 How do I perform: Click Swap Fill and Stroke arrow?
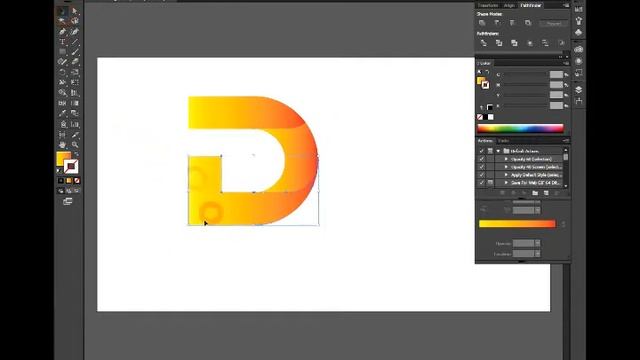click(x=76, y=154)
